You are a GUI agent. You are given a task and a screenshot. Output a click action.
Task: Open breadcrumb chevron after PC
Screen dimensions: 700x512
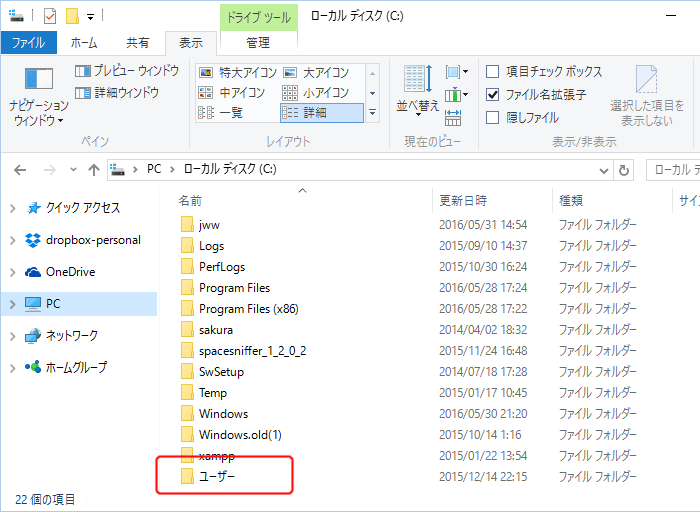point(172,170)
